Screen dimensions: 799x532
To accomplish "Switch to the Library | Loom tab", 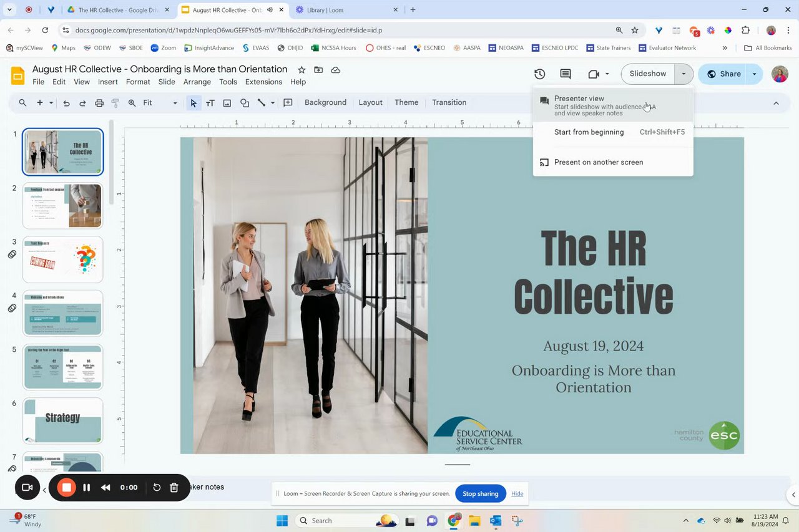I will pos(346,10).
